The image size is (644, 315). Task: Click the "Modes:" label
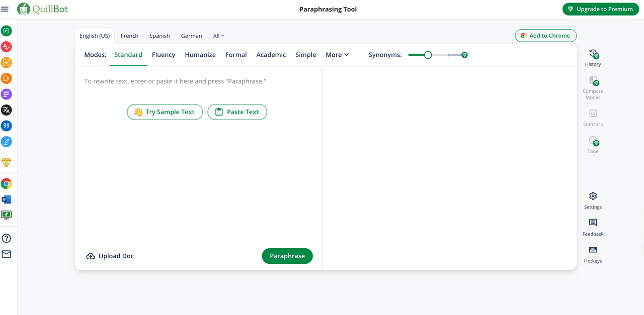[95, 55]
